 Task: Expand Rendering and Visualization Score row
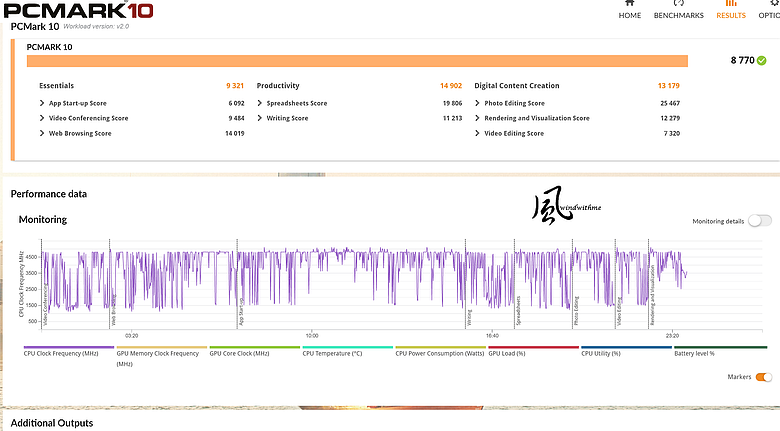tap(577, 118)
